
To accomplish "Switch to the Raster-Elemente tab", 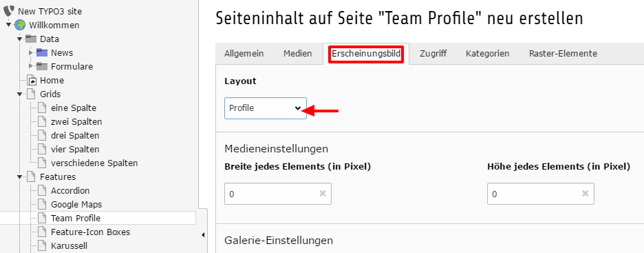I will (x=563, y=54).
